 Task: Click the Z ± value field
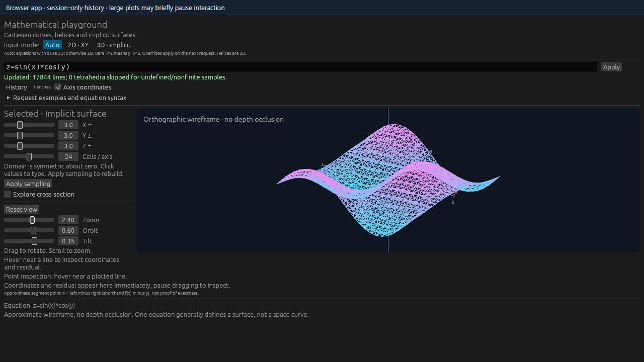68,146
